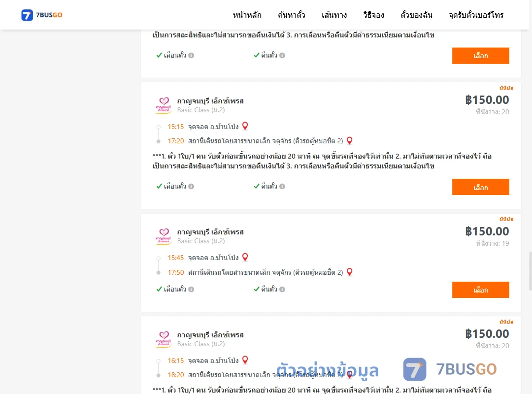
Task: Open the เส้นทาง navigation item
Action: tap(334, 15)
